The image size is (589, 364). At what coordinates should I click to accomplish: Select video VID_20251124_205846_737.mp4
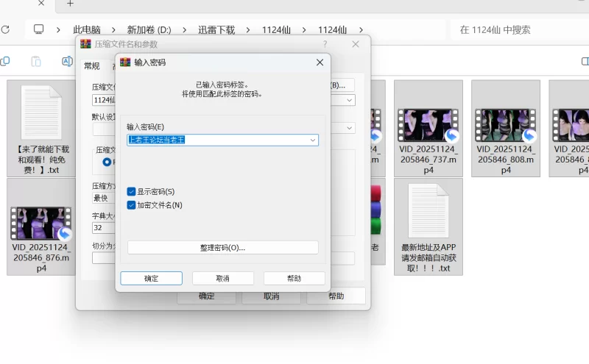[428, 129]
